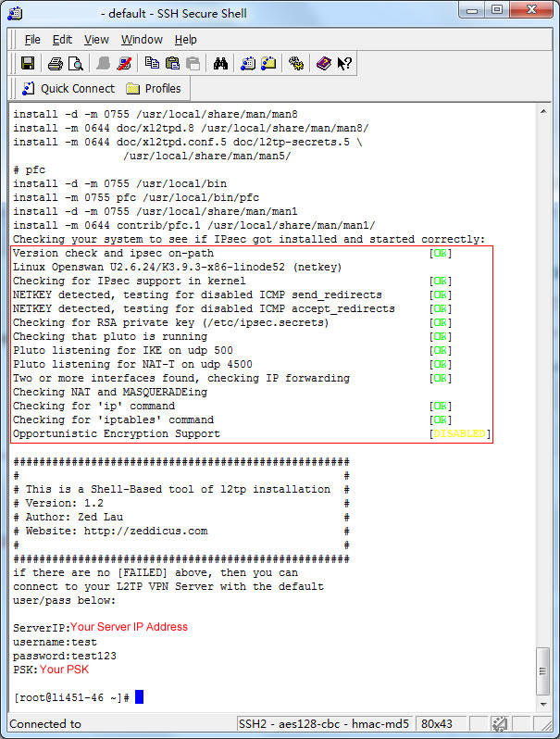560x739 pixels.
Task: Click the '[root@li451-46 ~]#' prompt
Action: click(71, 697)
